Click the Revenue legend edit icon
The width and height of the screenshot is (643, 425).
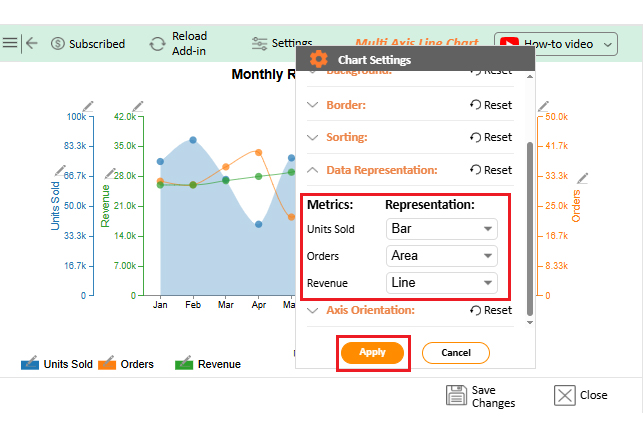184,363
